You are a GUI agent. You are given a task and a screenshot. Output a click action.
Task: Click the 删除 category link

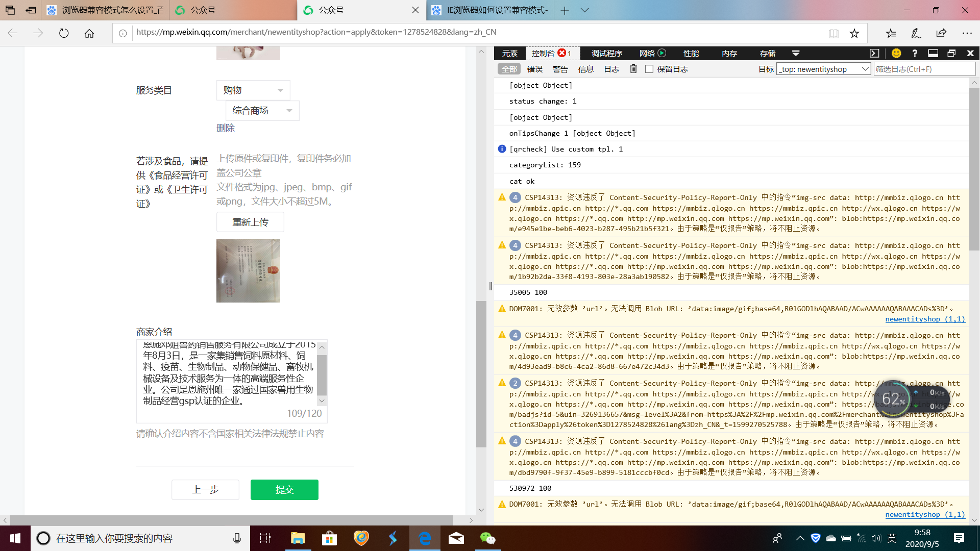click(226, 128)
